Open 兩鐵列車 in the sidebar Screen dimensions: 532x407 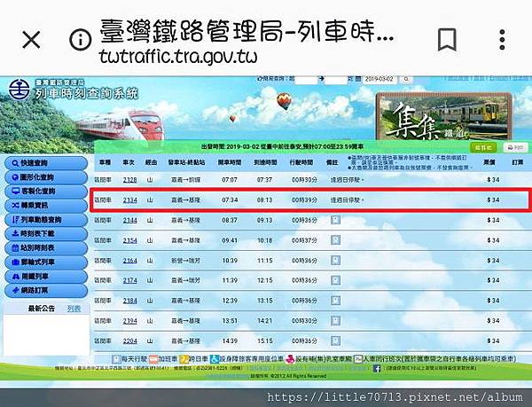46,277
